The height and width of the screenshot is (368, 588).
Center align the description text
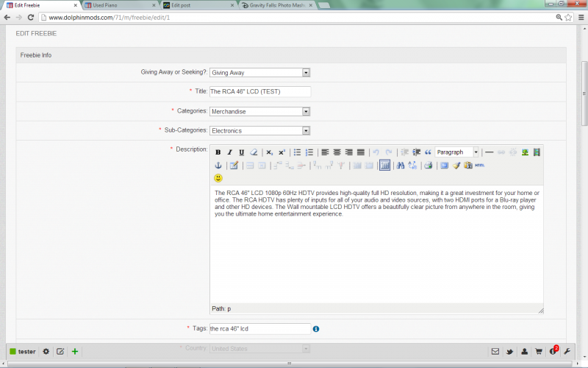coord(337,152)
